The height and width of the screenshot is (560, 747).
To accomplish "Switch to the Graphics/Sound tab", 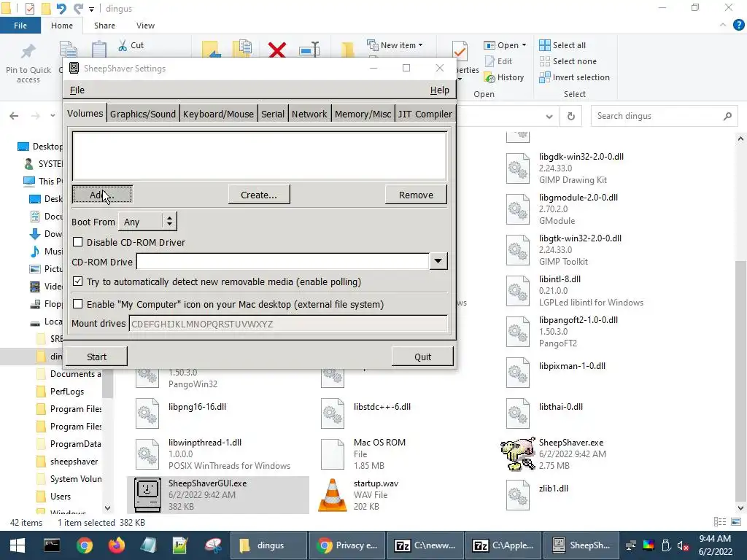I will [143, 114].
